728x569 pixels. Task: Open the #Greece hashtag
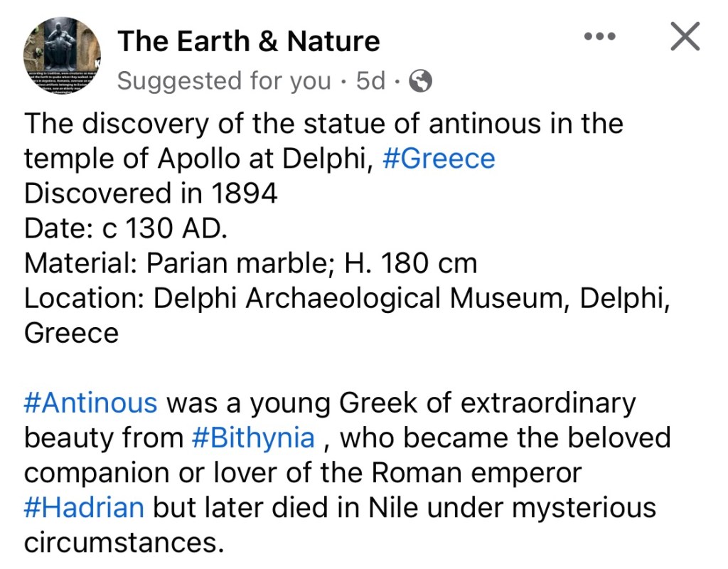pyautogui.click(x=438, y=158)
